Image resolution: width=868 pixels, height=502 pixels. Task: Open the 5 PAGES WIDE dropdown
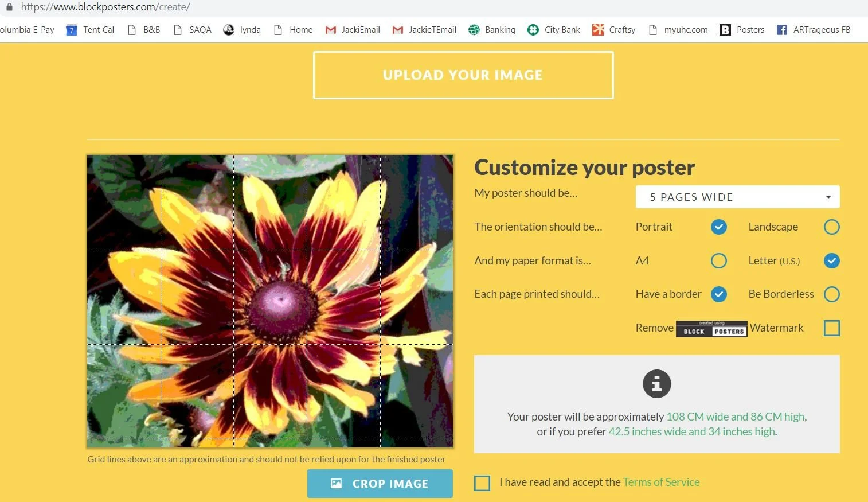pos(738,197)
